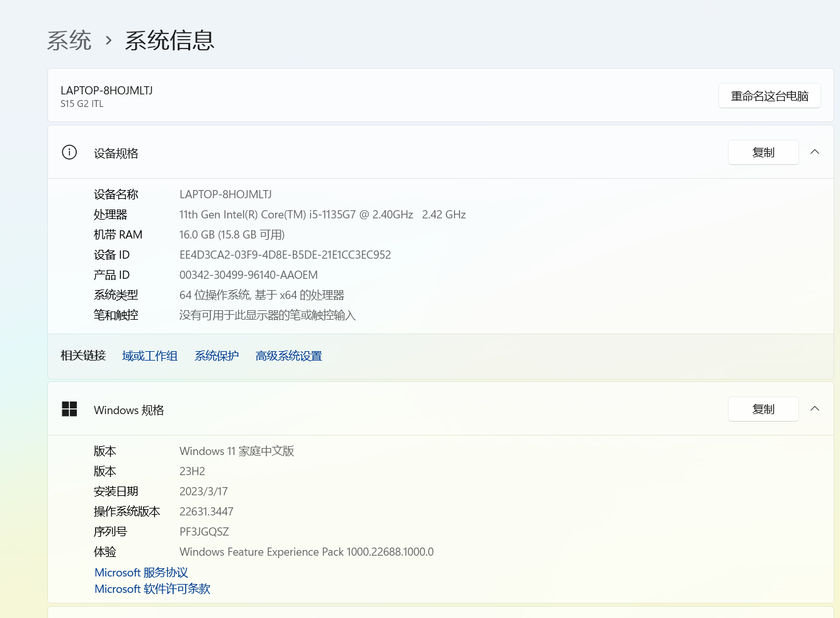Open 域或工作组 link
The image size is (840, 618).
150,356
